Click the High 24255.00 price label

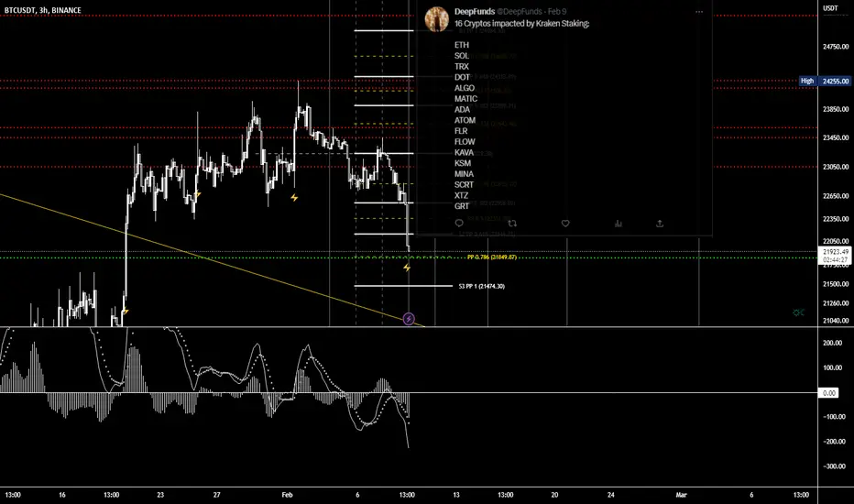[825, 82]
